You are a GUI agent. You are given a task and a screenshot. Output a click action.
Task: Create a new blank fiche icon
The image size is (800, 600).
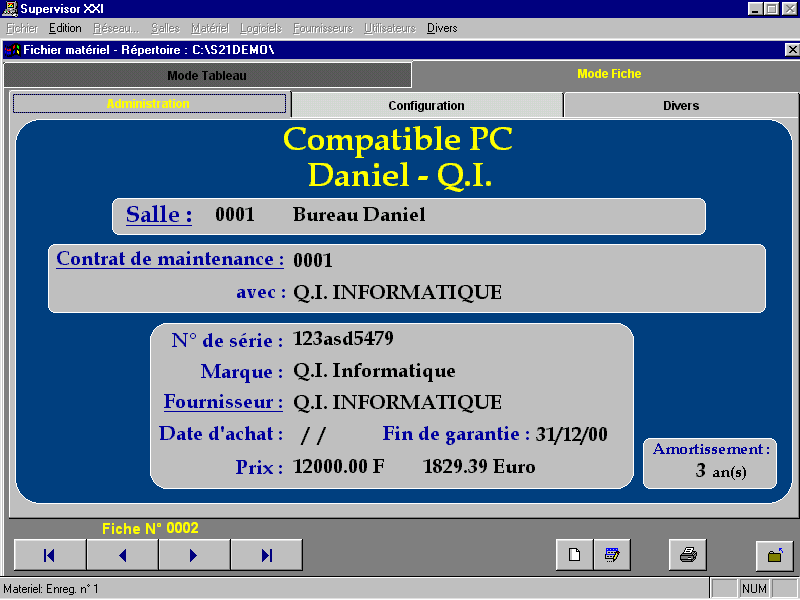point(574,555)
